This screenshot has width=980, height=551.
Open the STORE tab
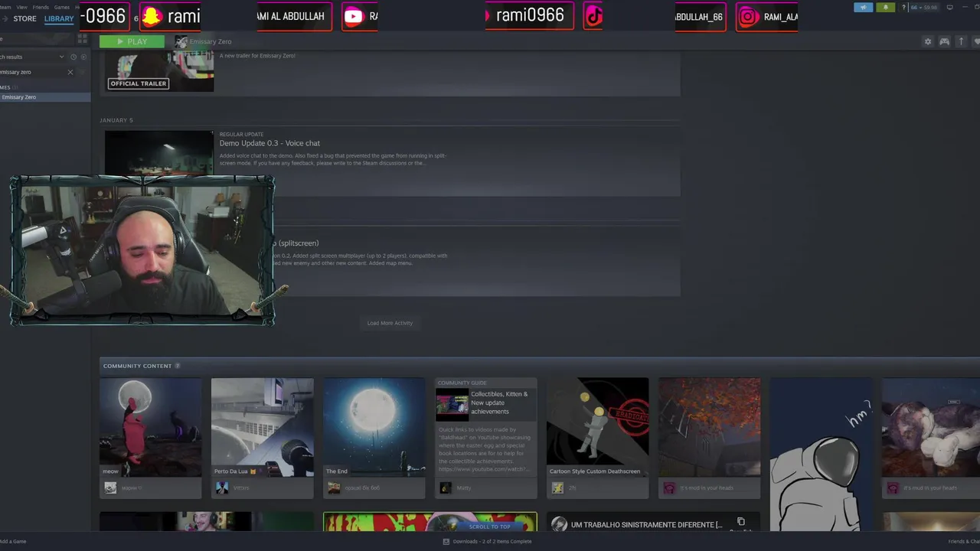(24, 18)
